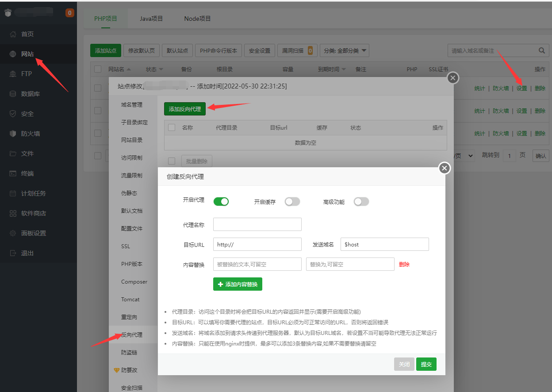Screen dimensions: 552x392
Task: Click the 代理名称 input field
Action: pyautogui.click(x=257, y=224)
